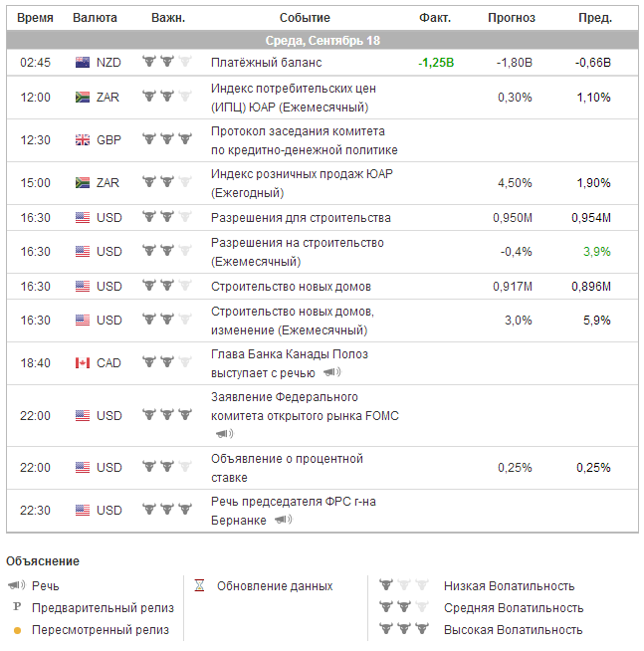Click South Africa flag in 12:00 row
644x651 pixels.
tap(84, 98)
